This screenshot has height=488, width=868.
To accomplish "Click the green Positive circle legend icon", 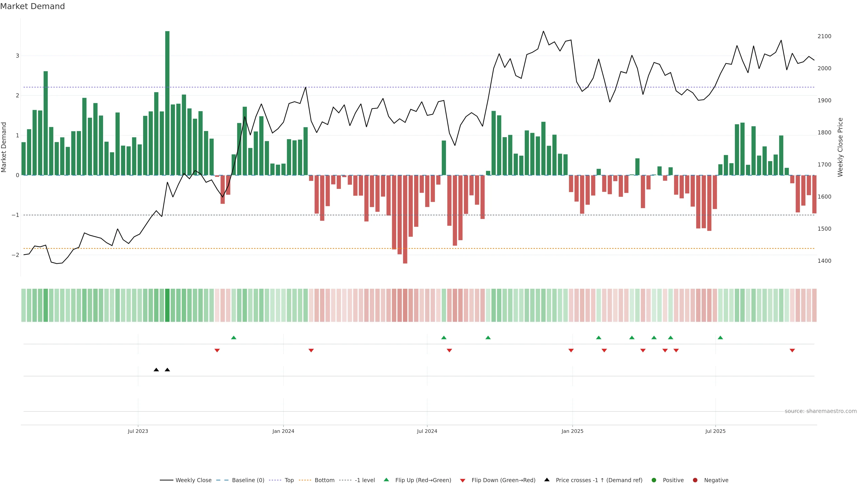I will click(654, 480).
